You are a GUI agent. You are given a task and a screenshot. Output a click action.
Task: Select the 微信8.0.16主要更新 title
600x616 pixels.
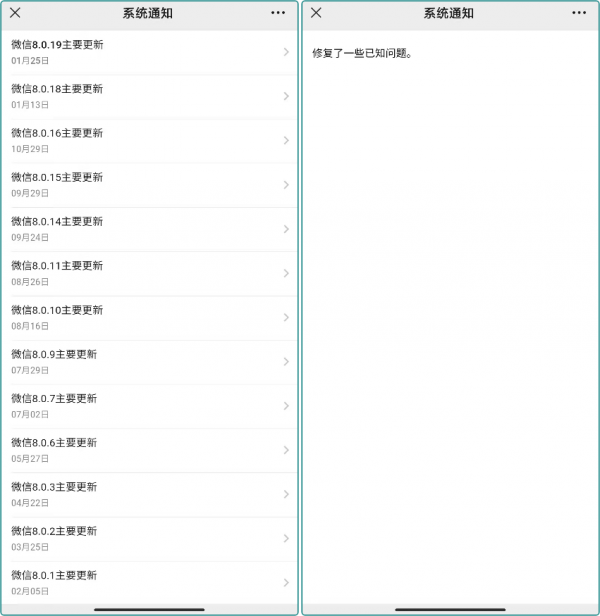coord(57,133)
